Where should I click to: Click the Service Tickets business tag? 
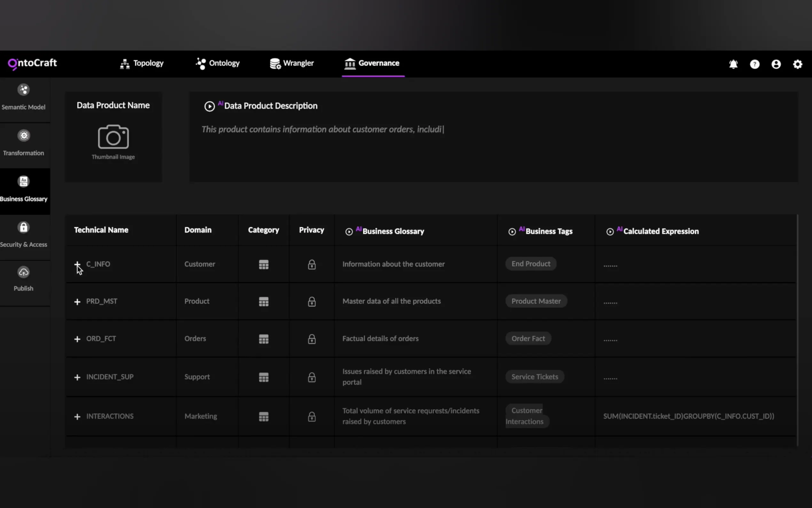pos(535,377)
